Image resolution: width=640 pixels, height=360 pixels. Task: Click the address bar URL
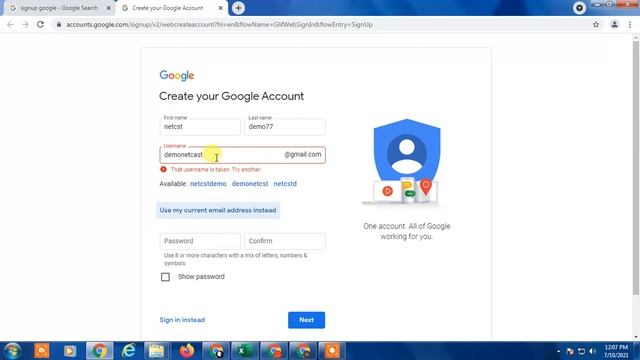pyautogui.click(x=220, y=24)
